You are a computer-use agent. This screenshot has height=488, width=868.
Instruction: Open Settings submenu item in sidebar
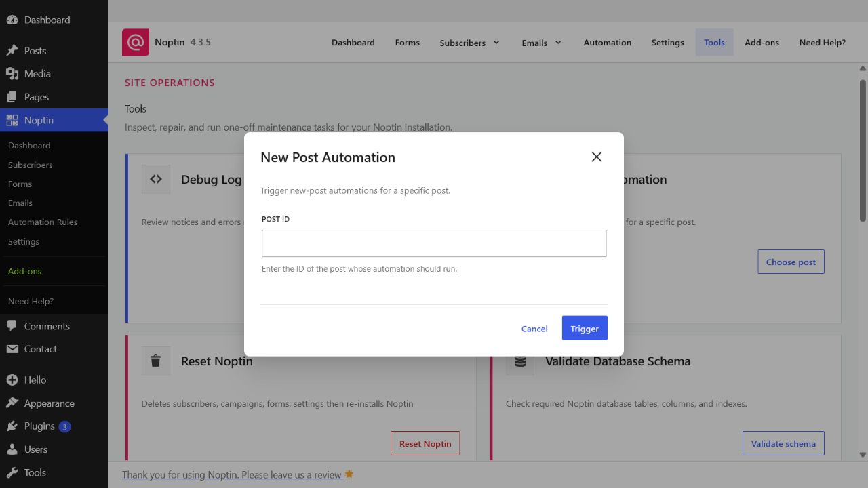click(x=24, y=241)
